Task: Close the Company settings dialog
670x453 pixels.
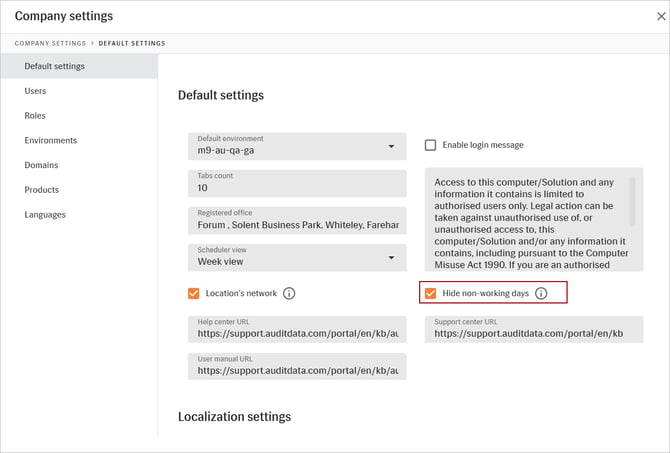Action: click(661, 16)
